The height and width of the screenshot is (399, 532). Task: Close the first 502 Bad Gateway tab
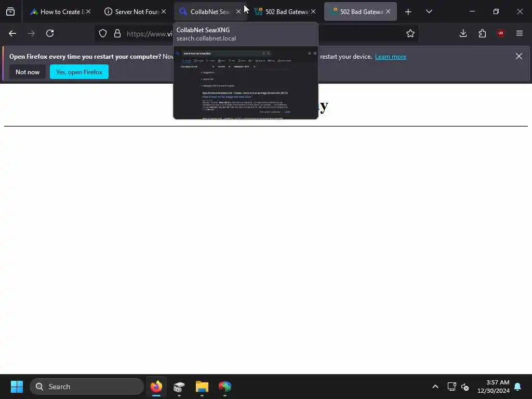click(x=313, y=11)
